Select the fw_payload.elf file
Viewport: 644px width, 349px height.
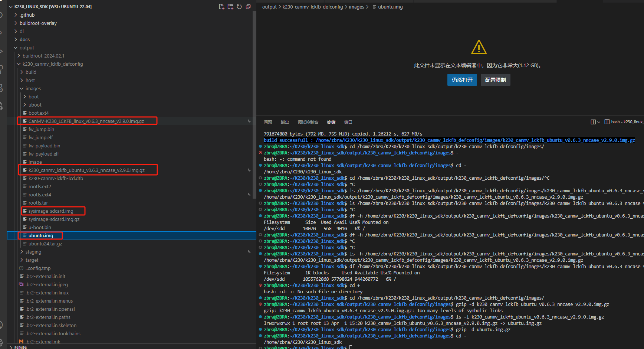43,154
